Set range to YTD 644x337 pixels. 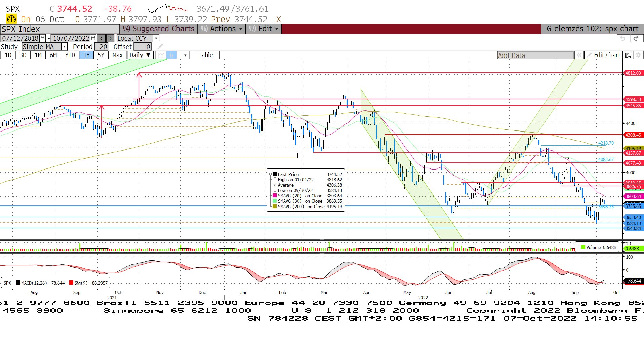[70, 55]
